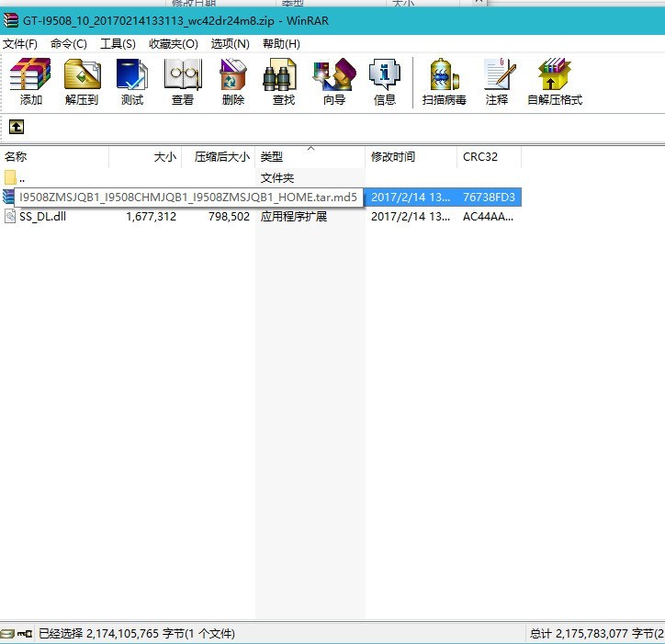The height and width of the screenshot is (644, 665).
Task: Open the 命令(C) menu
Action: coord(68,44)
